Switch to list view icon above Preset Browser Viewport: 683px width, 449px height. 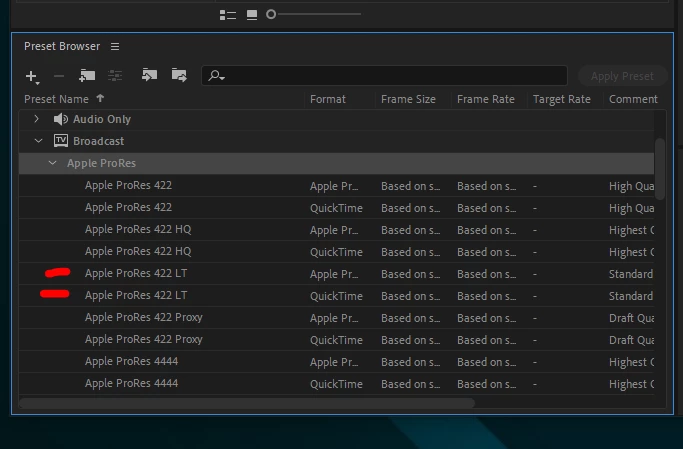(x=228, y=15)
